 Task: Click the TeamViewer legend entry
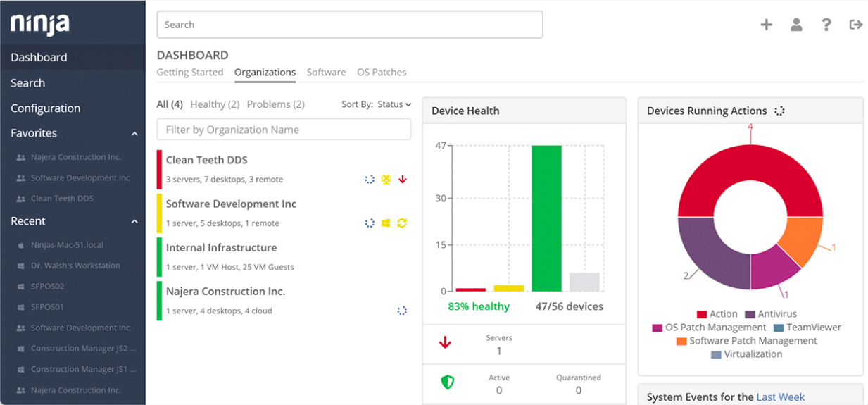click(x=807, y=328)
